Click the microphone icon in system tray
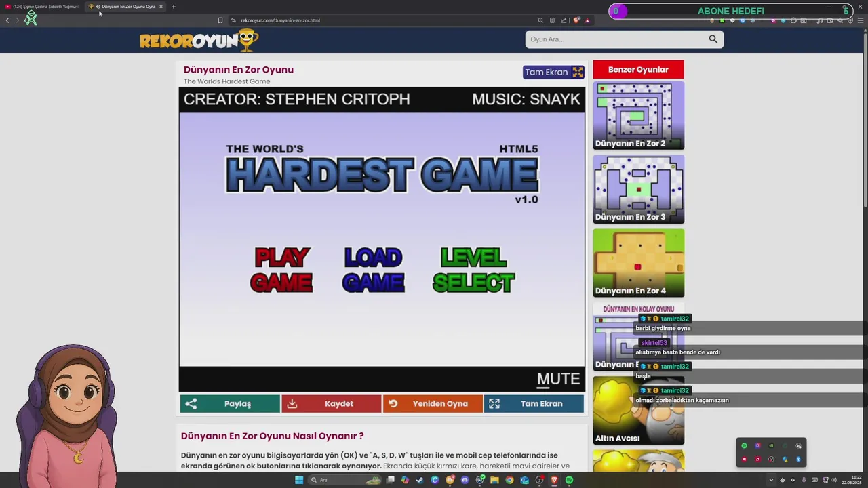This screenshot has width=868, height=488. tap(804, 480)
